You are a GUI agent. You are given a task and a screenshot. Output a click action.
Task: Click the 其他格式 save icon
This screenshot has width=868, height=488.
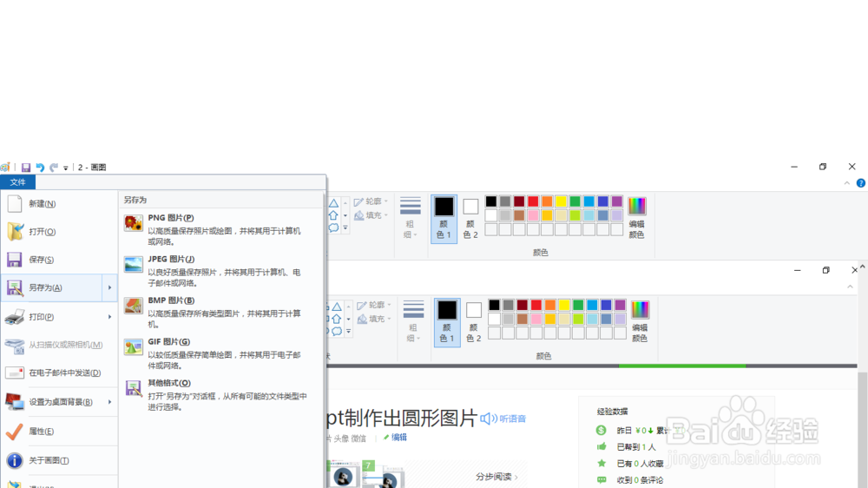(134, 388)
